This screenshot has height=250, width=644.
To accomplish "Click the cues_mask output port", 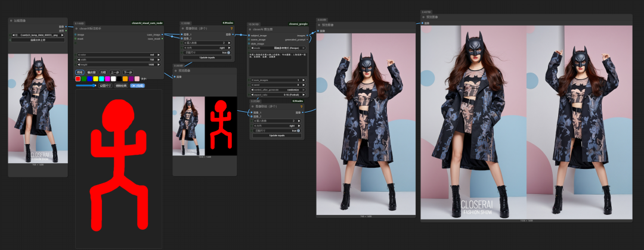I will click(163, 39).
